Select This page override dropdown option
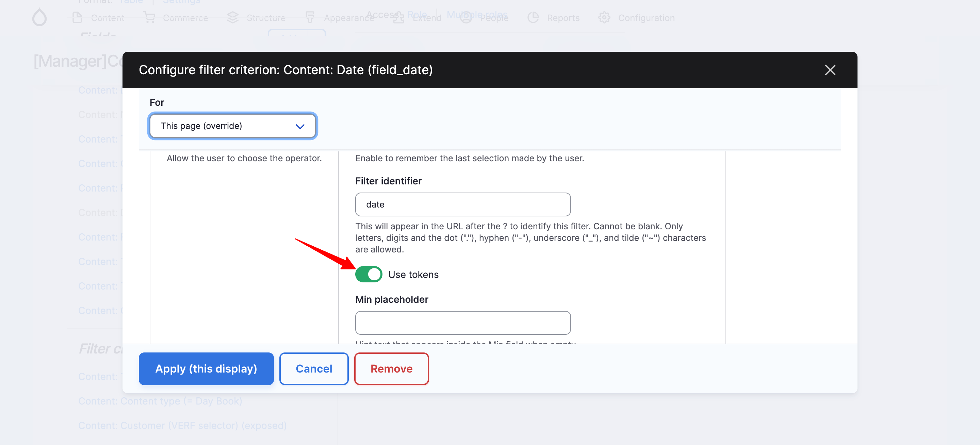 point(232,126)
